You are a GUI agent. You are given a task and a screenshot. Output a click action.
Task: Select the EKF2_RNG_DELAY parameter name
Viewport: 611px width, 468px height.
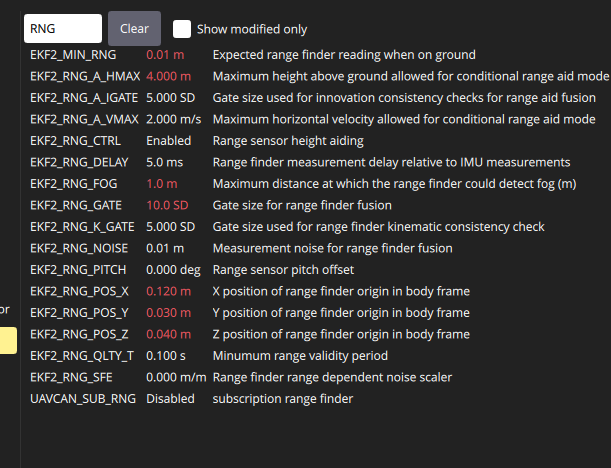point(80,162)
